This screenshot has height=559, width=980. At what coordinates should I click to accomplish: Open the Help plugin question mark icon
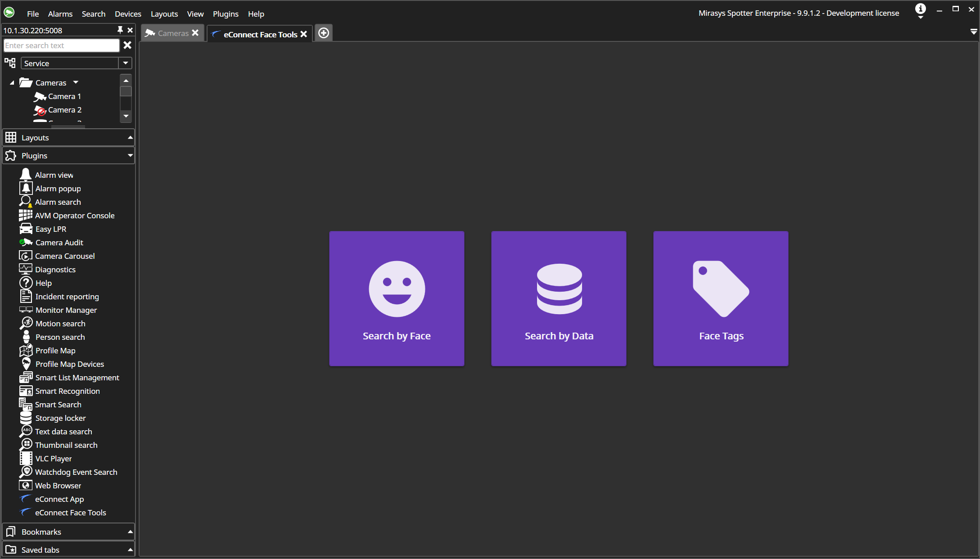pos(26,283)
